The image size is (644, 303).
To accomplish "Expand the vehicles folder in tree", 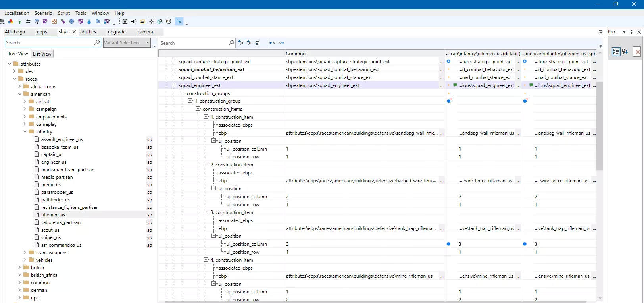I will pyautogui.click(x=25, y=260).
